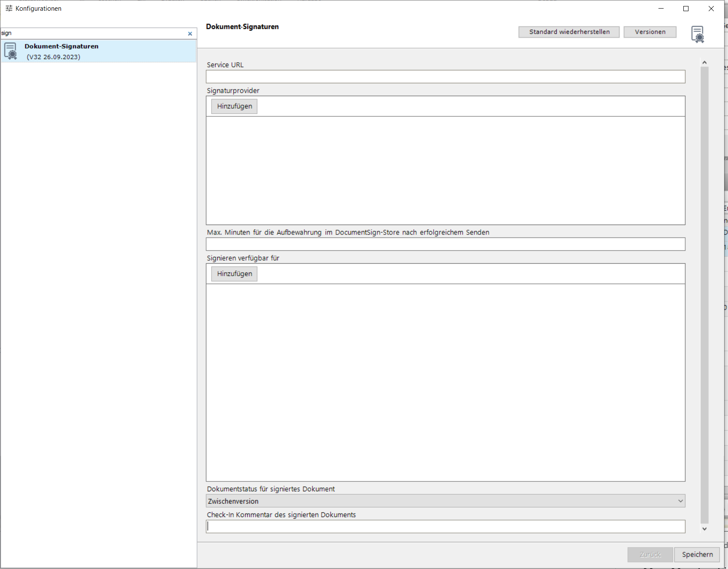728x569 pixels.
Task: Click the version text (V32 26.09.2023)
Action: 53,57
